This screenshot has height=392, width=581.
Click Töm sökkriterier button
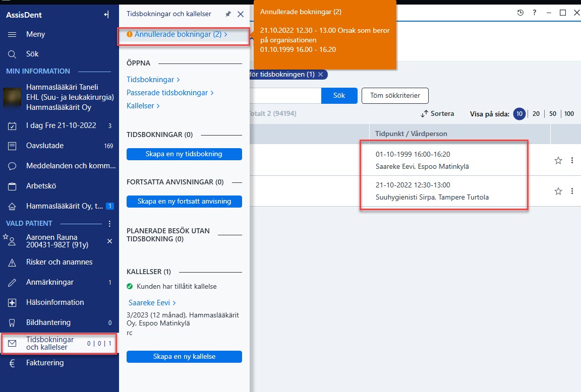pos(395,96)
